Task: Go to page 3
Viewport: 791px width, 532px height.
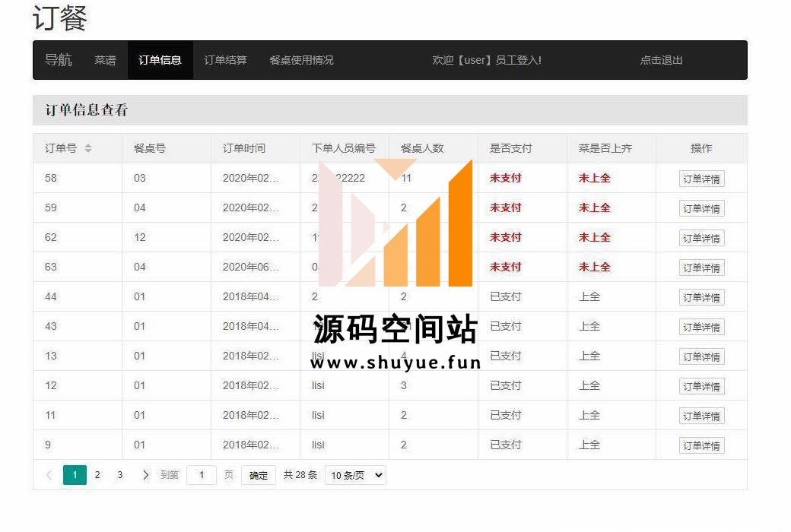Action: (120, 475)
